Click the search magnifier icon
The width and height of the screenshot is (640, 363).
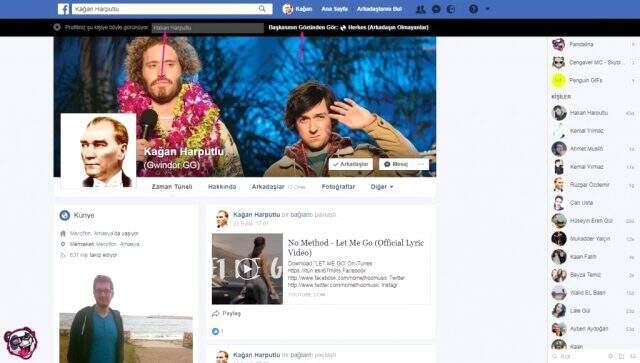click(262, 9)
